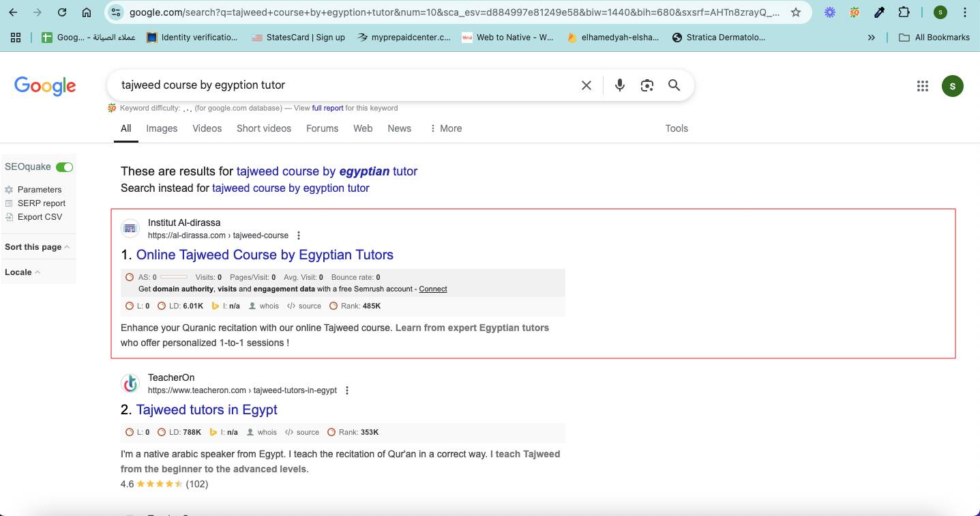Open the Web to Native bookmark

(508, 38)
